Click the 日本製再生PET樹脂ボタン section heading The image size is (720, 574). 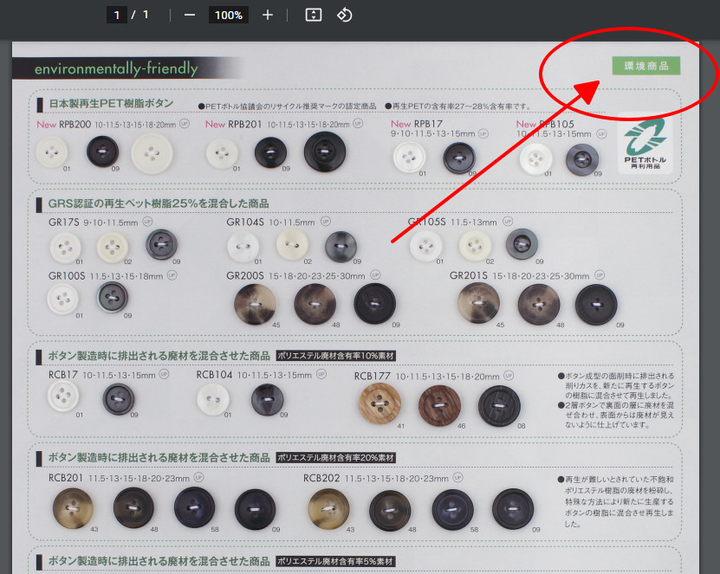111,103
